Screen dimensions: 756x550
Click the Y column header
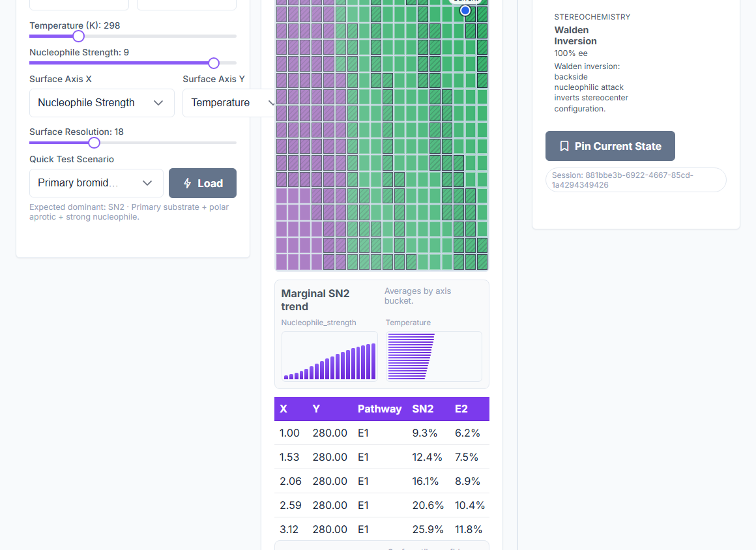pos(316,409)
